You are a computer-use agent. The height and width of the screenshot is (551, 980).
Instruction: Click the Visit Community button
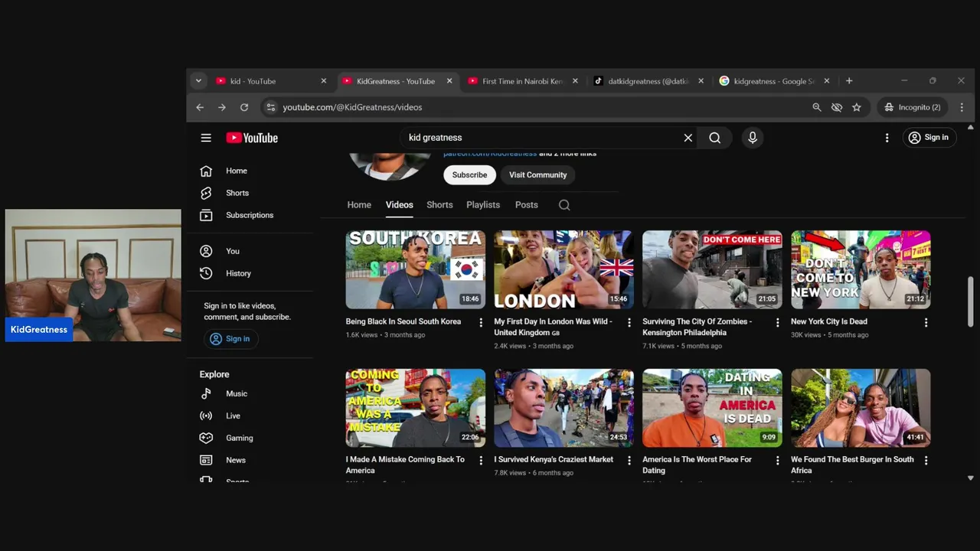point(538,175)
